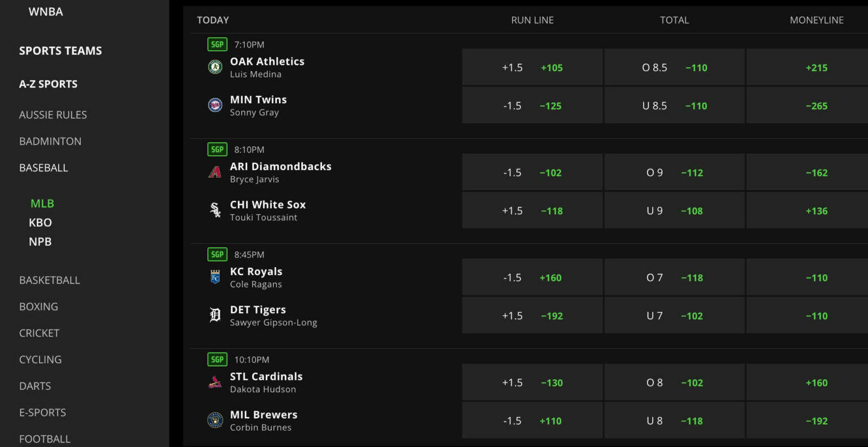Click the Minnesota Twins team logo
The image size is (868, 447).
click(215, 105)
